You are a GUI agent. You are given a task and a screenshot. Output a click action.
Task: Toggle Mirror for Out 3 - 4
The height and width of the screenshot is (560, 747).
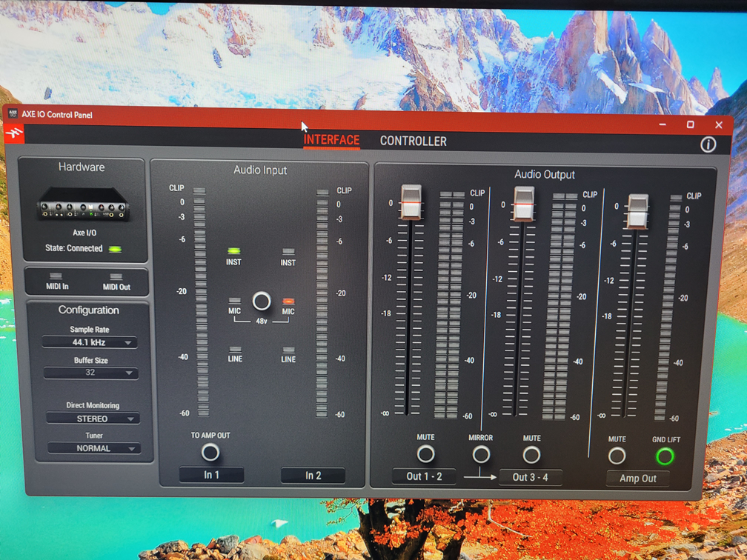[481, 454]
